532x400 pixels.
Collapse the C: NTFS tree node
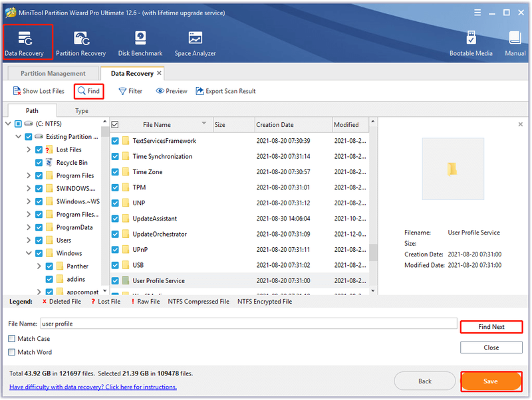pos(8,124)
